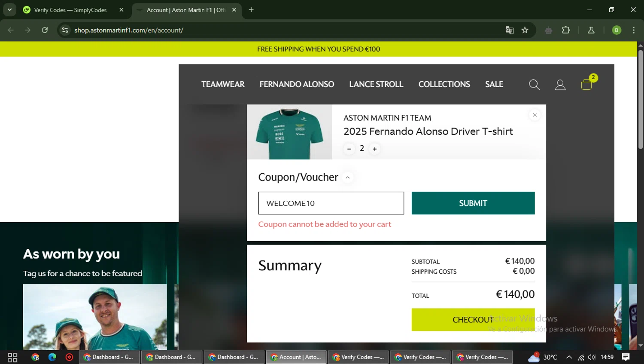Open the shopping cart icon with badge 2
The height and width of the screenshot is (364, 644).
click(x=588, y=83)
